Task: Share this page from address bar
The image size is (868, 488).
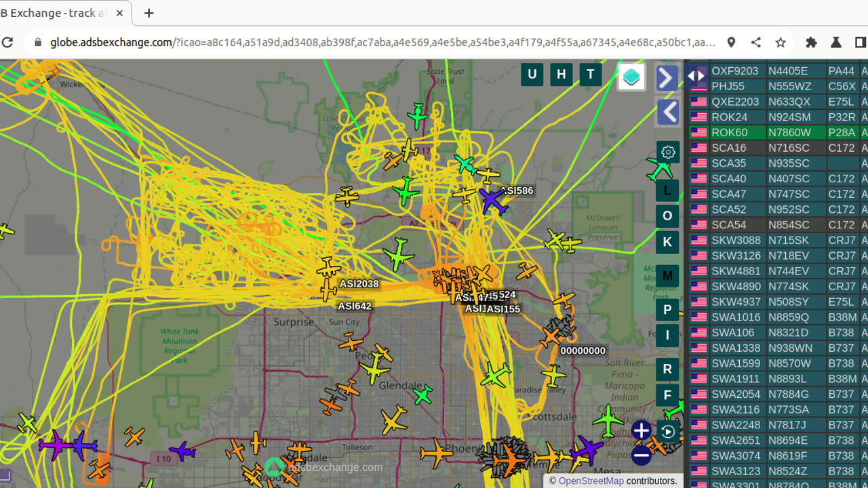Action: pos(755,42)
